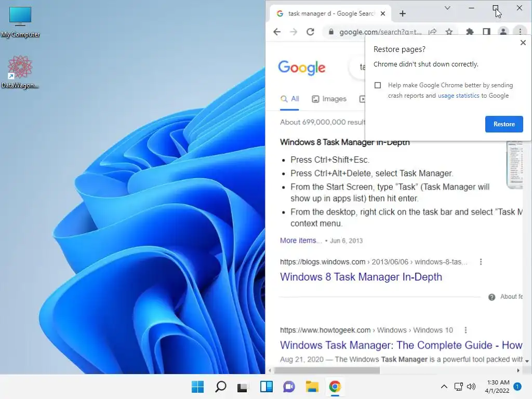The image size is (532, 399).
Task: Click the Restore button
Action: (x=504, y=124)
